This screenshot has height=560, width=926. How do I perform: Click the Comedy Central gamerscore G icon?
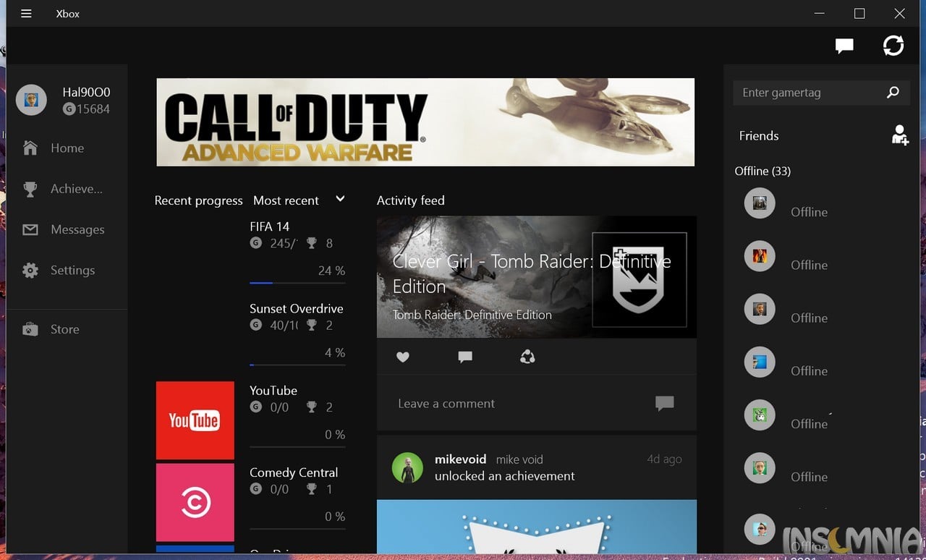255,489
